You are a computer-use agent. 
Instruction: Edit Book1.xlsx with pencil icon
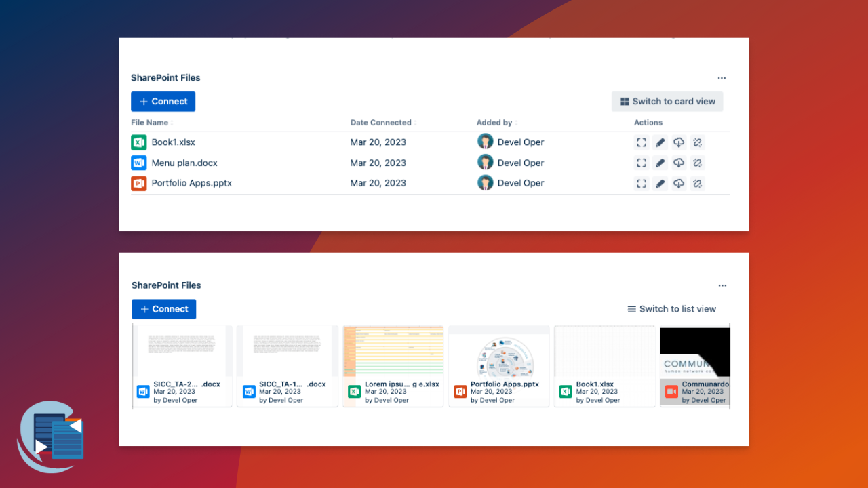[x=660, y=142]
